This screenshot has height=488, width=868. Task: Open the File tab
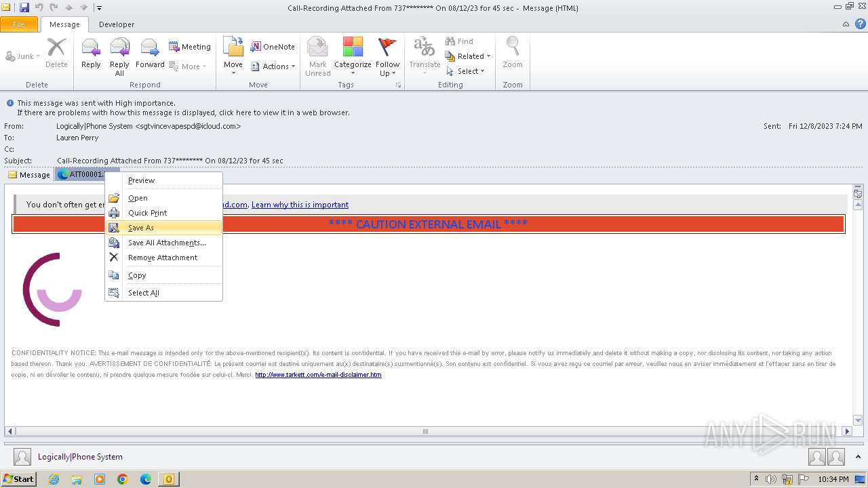coord(20,24)
